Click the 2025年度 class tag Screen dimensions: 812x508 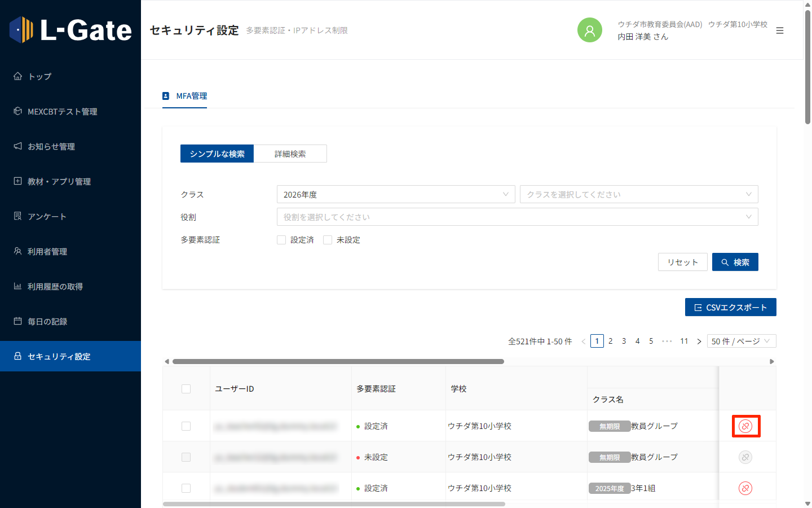point(610,488)
